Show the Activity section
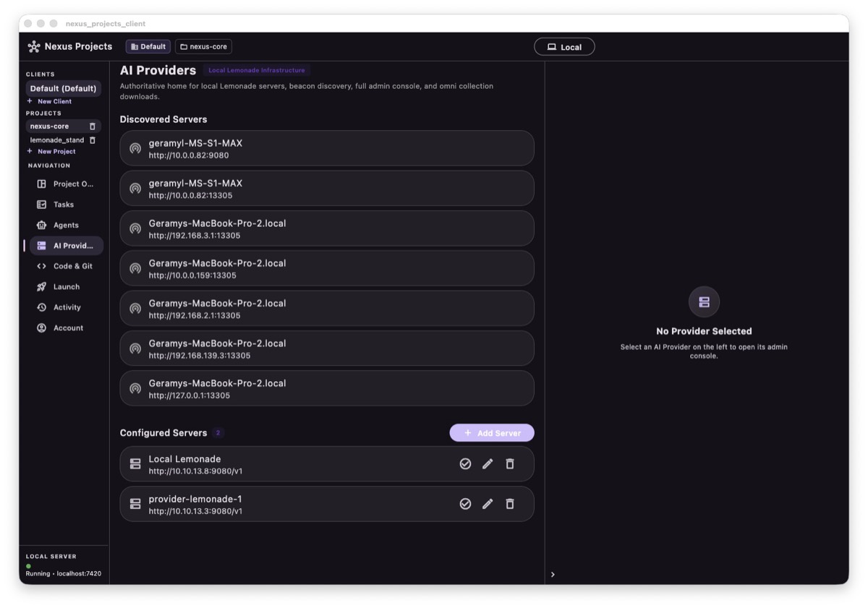Screen dimensions: 868x608 67,307
